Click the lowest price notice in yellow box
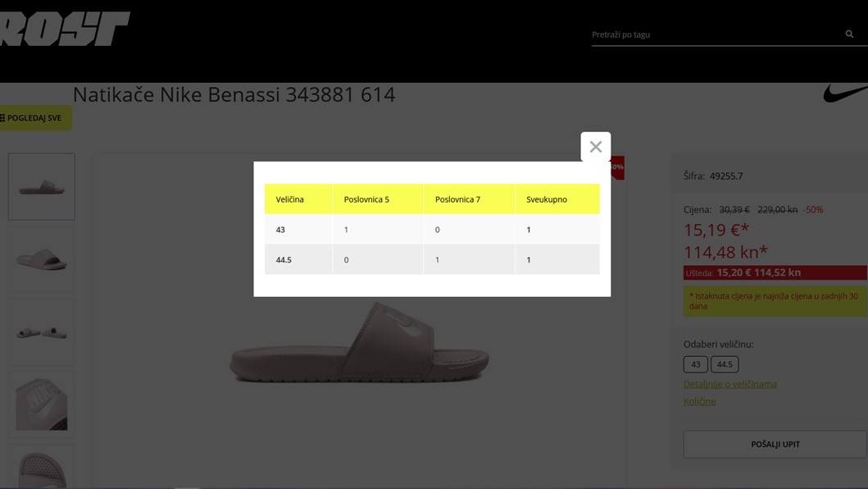868x489 pixels. (x=775, y=301)
